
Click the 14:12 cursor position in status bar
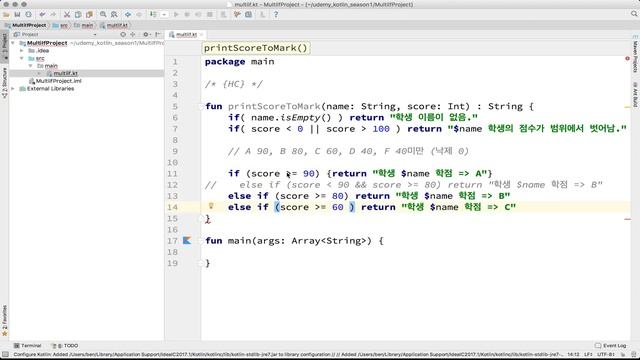[573, 354]
